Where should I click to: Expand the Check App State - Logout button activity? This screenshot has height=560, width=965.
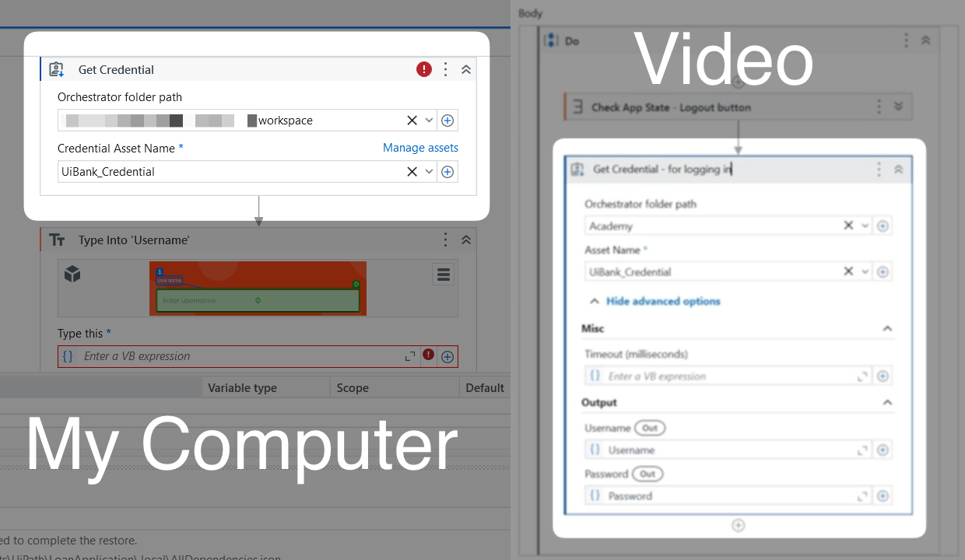coord(898,107)
